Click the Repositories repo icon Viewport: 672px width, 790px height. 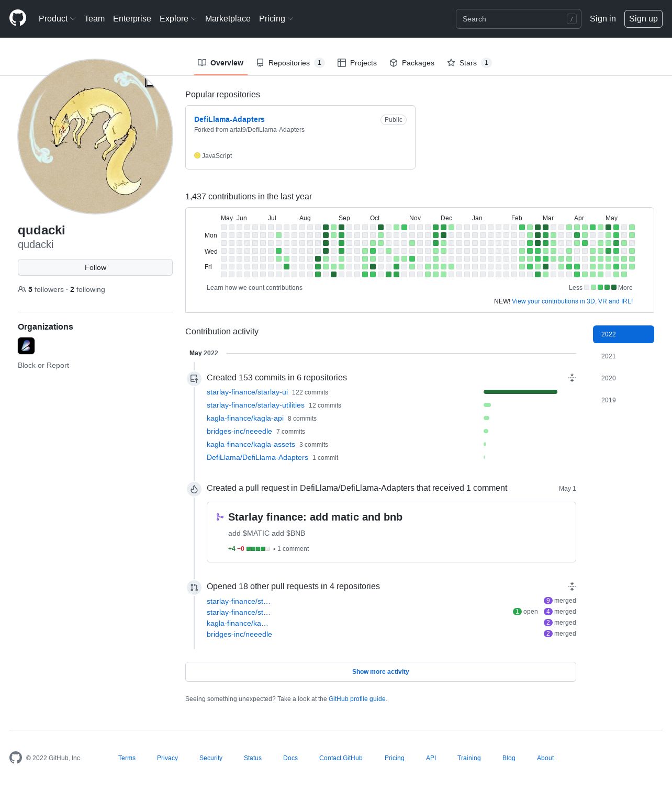[260, 63]
